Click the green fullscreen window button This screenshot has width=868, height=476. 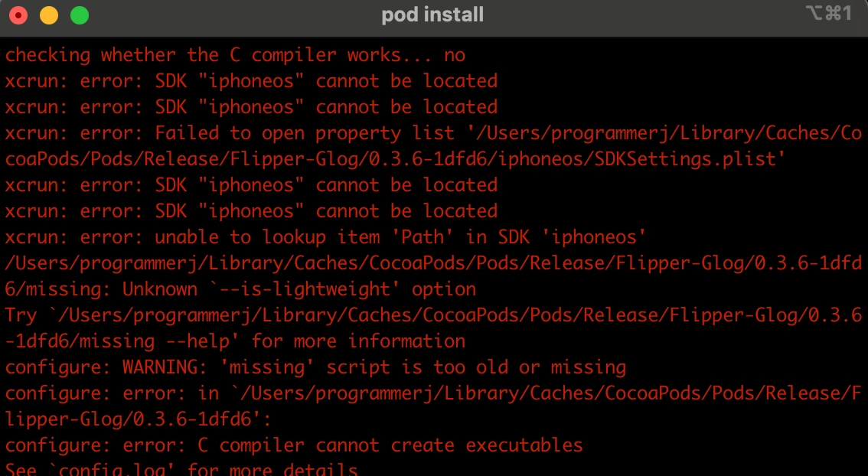[79, 15]
